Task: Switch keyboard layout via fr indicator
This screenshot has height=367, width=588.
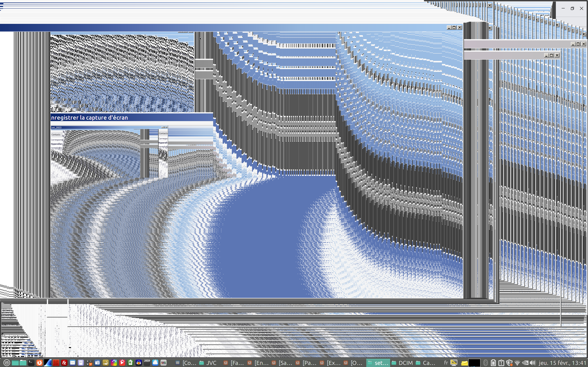Action: click(446, 363)
